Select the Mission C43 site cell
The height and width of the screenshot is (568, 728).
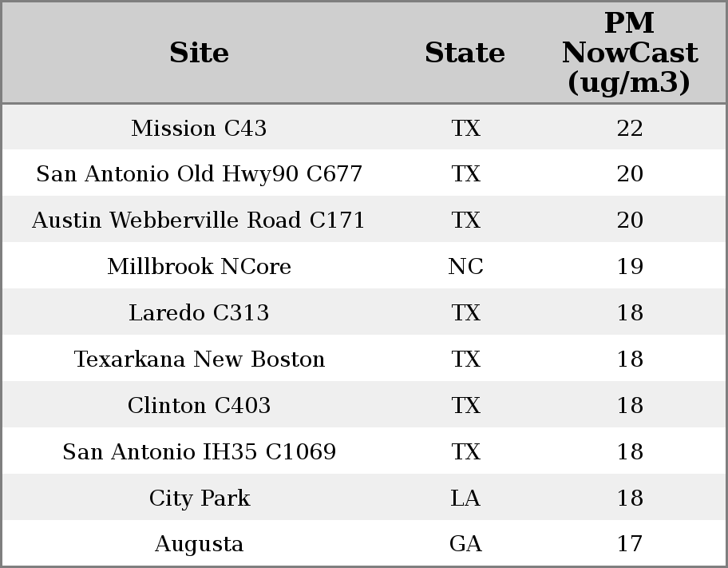point(199,128)
